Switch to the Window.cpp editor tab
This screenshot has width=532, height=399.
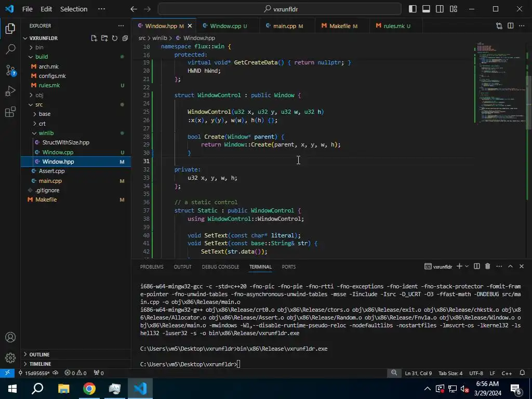point(228,26)
